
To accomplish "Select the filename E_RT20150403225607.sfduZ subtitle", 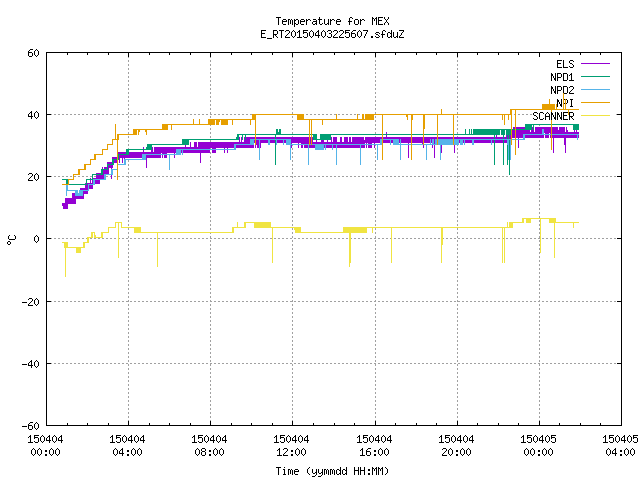I will [x=332, y=34].
